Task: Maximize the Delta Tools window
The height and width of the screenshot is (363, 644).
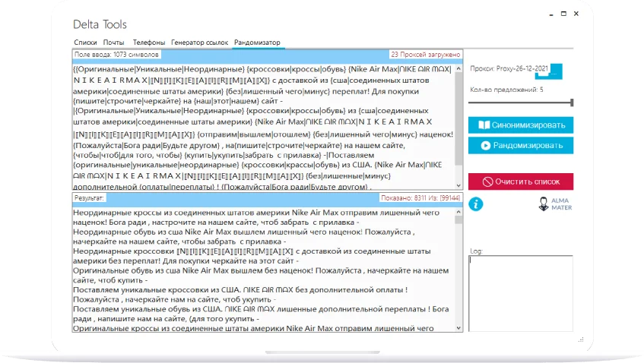Action: [563, 14]
